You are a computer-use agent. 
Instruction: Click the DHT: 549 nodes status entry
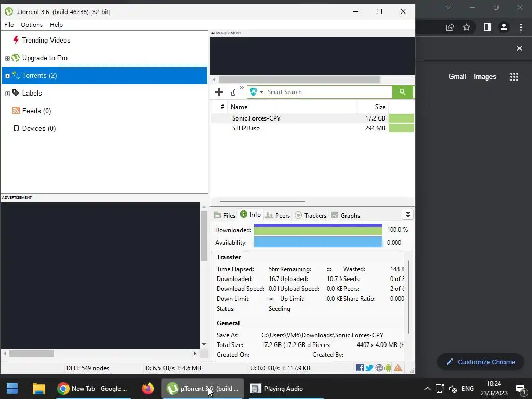88,368
